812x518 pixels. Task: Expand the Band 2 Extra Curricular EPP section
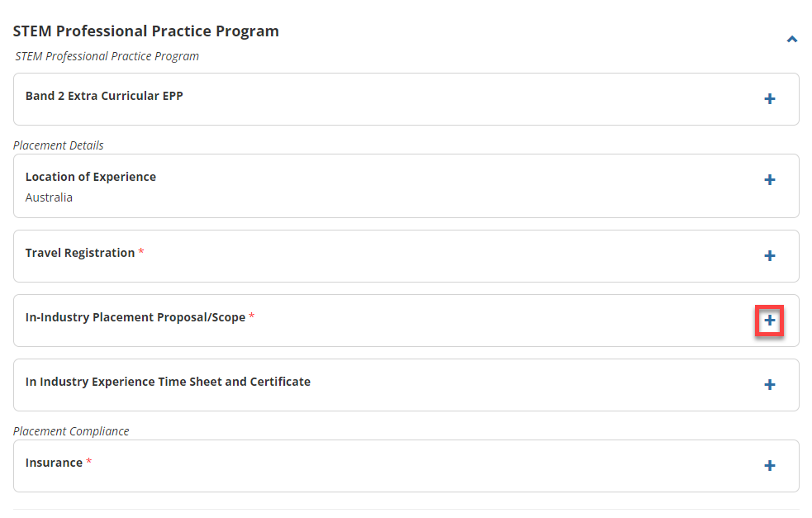pyautogui.click(x=769, y=98)
